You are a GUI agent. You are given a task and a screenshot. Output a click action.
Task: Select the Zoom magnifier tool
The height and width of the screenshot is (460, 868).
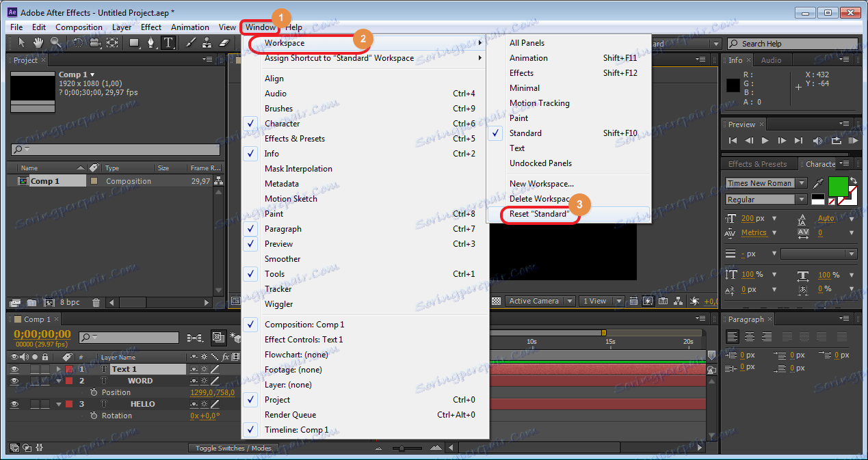(x=55, y=42)
